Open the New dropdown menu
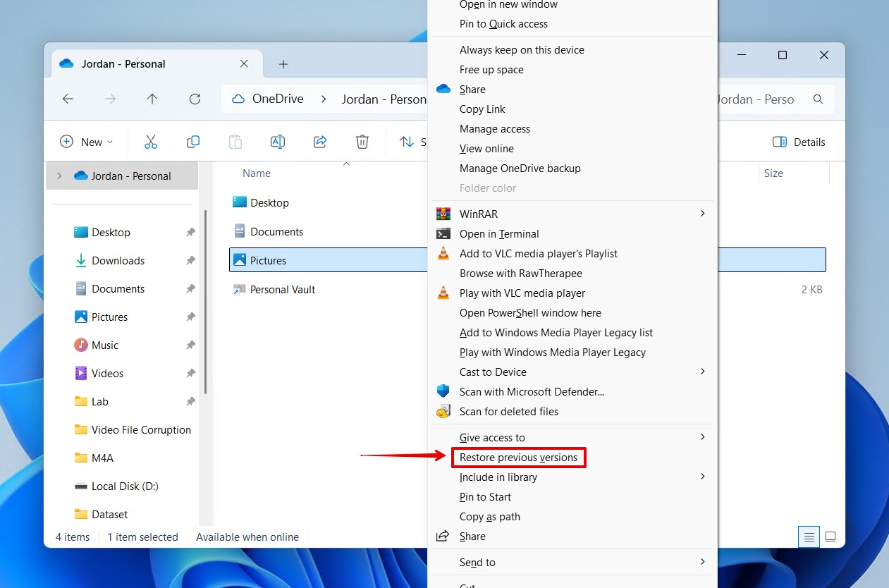The width and height of the screenshot is (889, 588). pos(86,142)
